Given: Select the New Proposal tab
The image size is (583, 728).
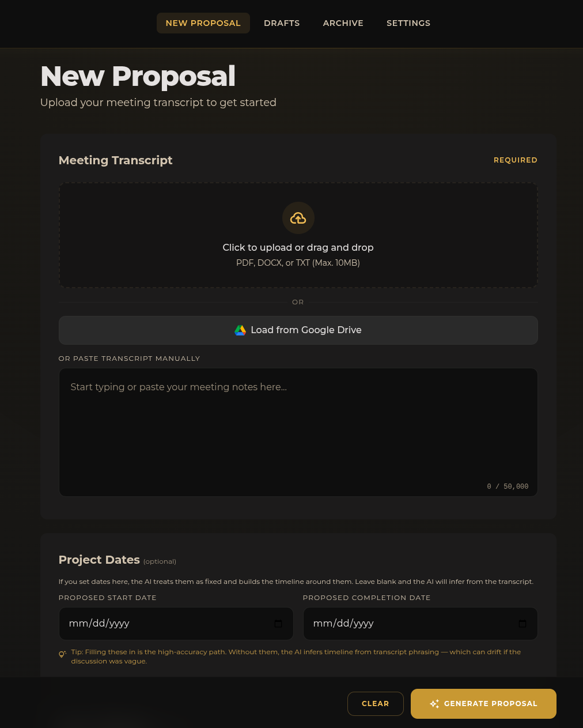Looking at the screenshot, I should [203, 23].
